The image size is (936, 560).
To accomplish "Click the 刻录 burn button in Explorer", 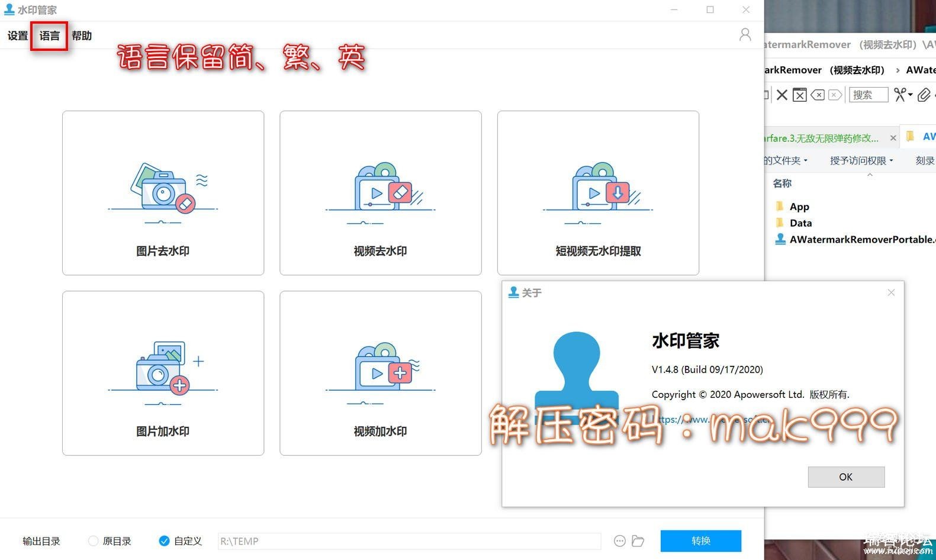I will (925, 160).
